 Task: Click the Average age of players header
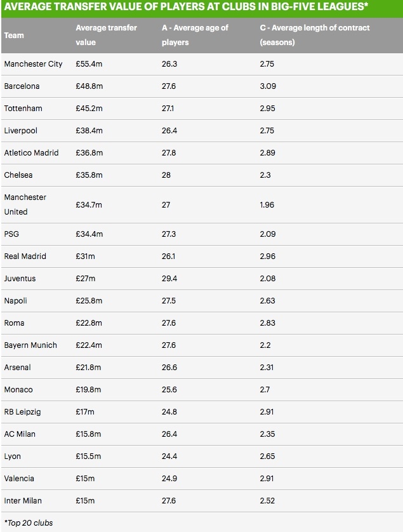click(x=195, y=35)
